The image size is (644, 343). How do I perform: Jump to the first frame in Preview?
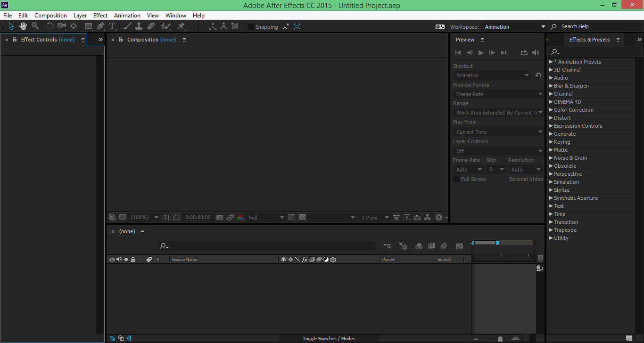click(458, 53)
